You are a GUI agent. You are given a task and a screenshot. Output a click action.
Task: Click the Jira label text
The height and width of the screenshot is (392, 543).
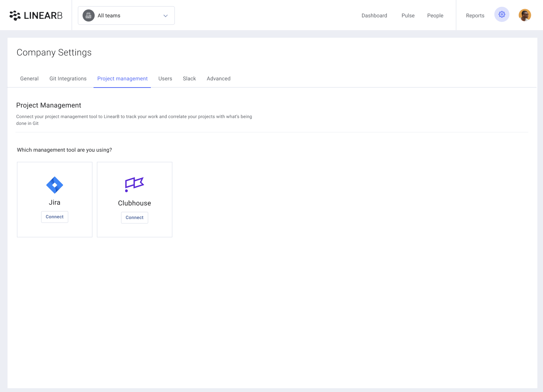[55, 203]
